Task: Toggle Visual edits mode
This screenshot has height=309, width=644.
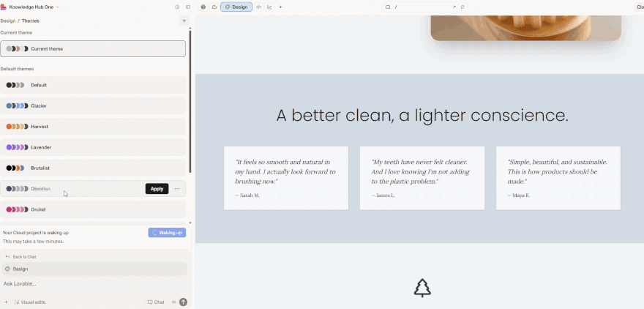Action: 29,302
